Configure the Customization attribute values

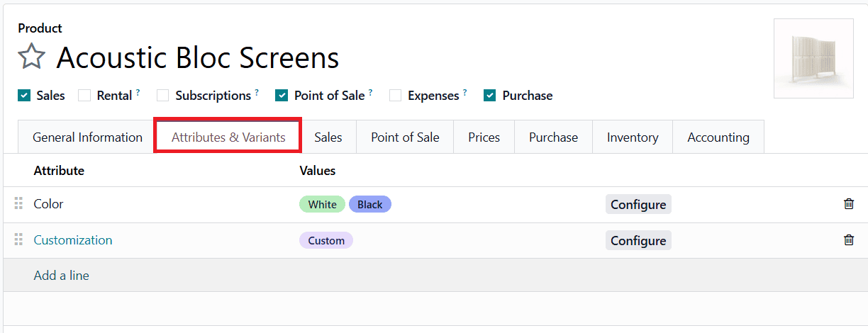(638, 240)
